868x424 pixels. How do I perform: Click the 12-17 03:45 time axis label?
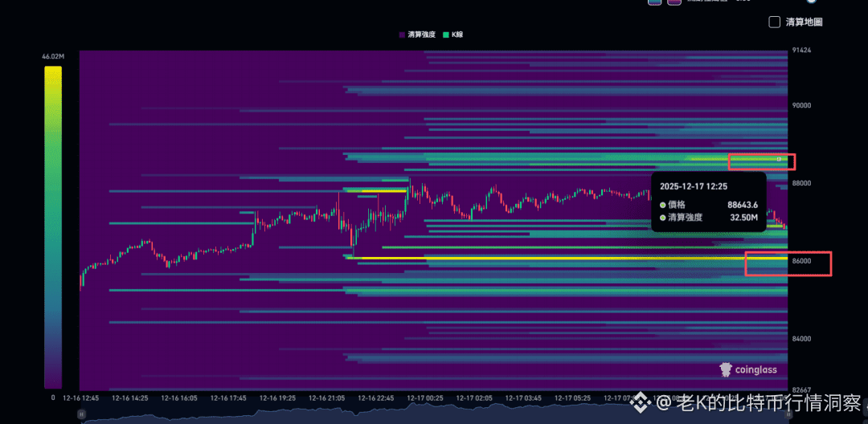524,397
